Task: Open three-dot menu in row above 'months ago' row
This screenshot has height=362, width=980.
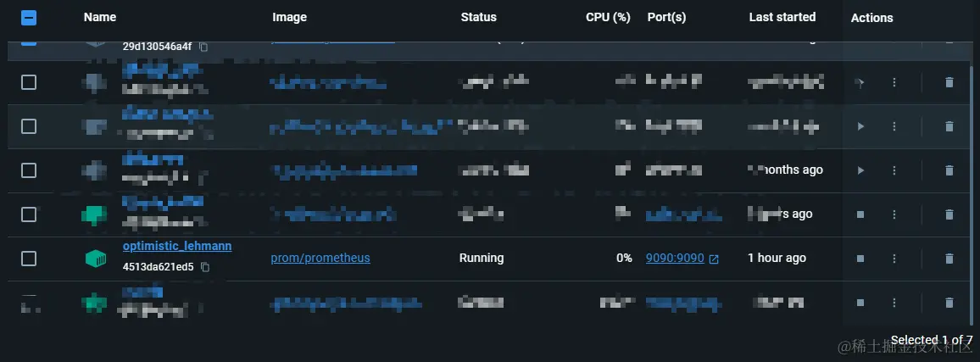Action: coord(894,126)
